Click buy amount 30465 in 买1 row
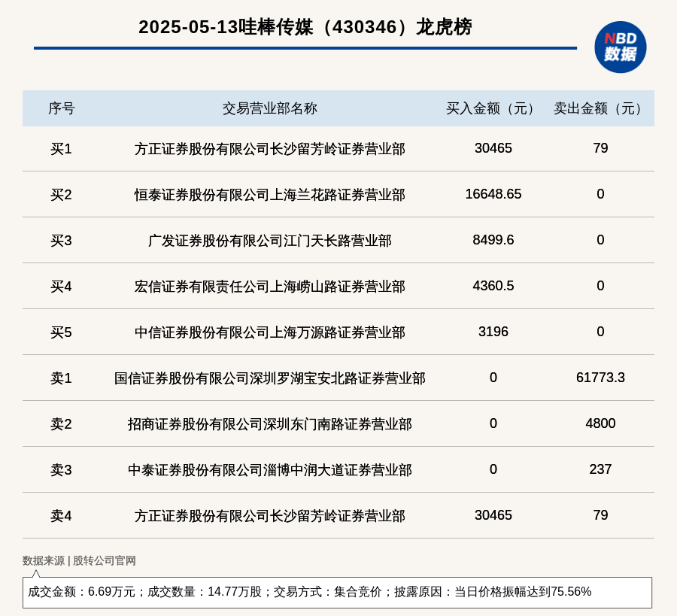The width and height of the screenshot is (677, 616). (493, 148)
